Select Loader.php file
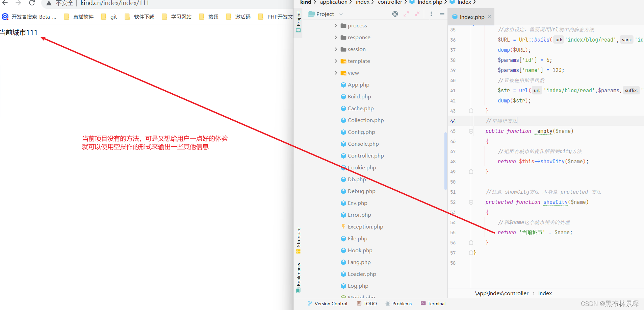Viewport: 644px width, 310px height. [x=358, y=274]
